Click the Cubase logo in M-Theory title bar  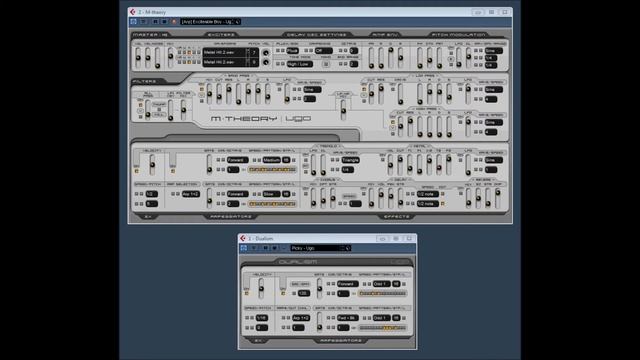pos(133,12)
